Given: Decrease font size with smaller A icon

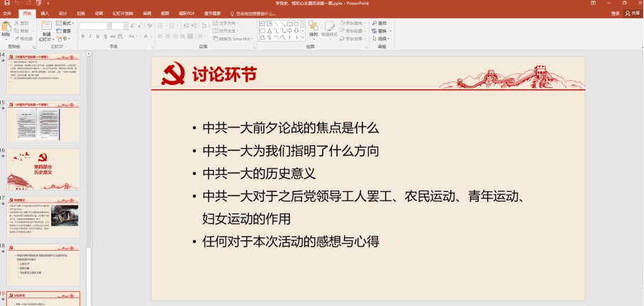Looking at the screenshot, I should coord(140,25).
